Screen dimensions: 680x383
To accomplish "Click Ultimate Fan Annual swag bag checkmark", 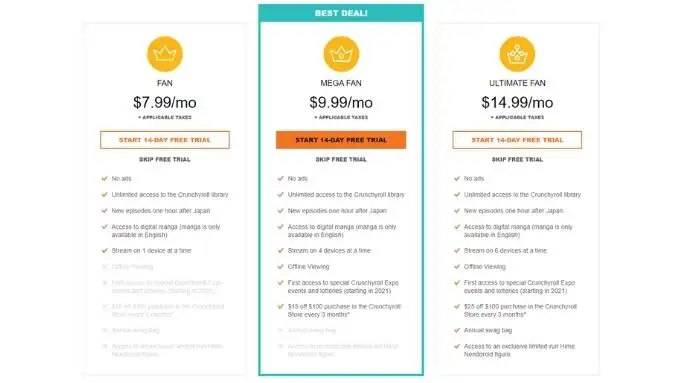I will click(457, 330).
